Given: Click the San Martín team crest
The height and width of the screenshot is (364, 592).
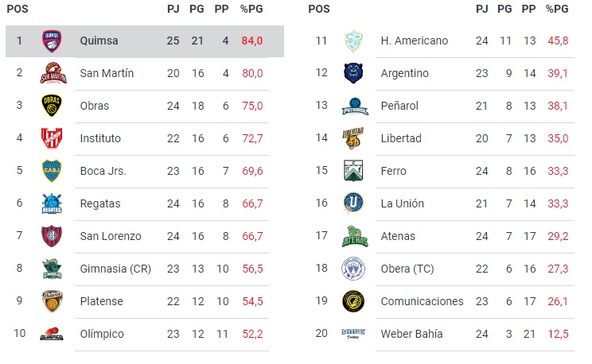Looking at the screenshot, I should (52, 73).
